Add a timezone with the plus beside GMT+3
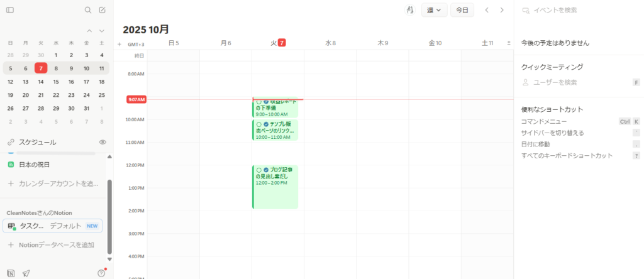 click(x=119, y=44)
